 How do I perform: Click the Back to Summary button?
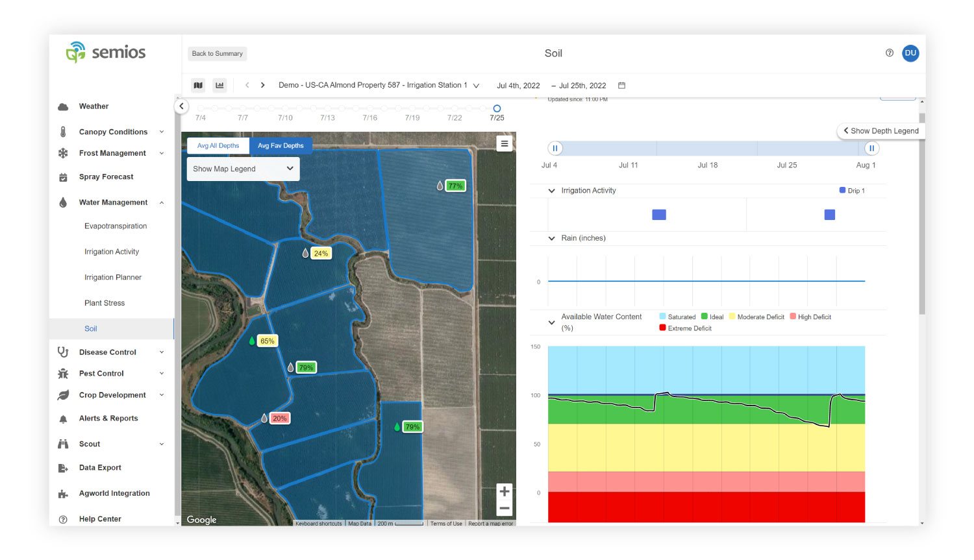tap(218, 54)
